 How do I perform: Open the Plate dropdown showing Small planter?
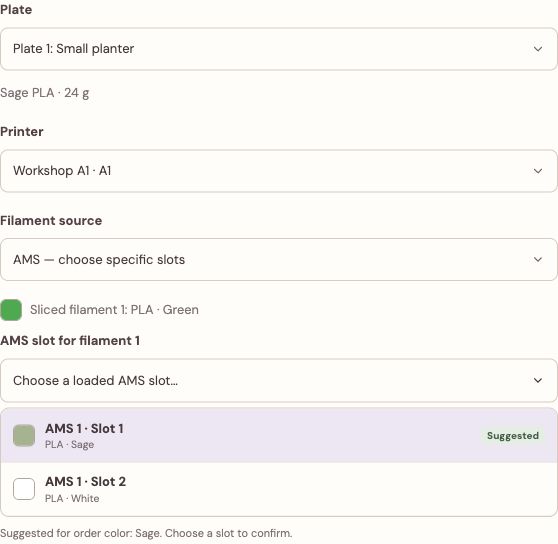pyautogui.click(x=279, y=49)
